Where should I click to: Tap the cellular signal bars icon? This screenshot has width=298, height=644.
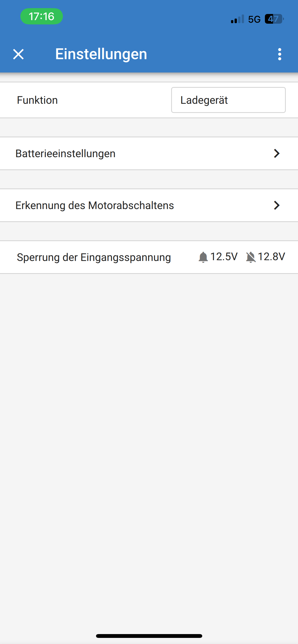click(237, 19)
